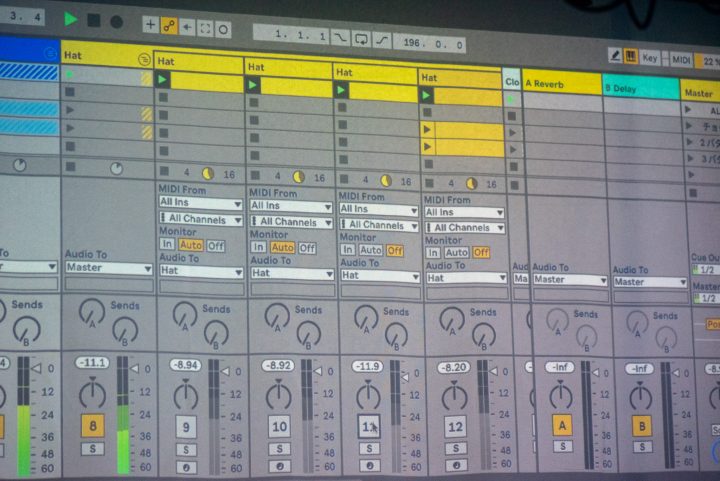
Task: Arm track 10 for recording
Action: point(279,466)
